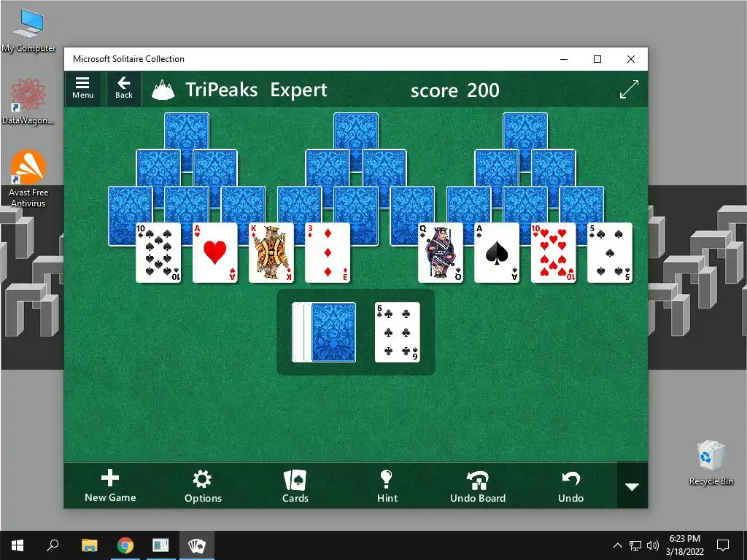Select the Avast Free Antivirus shortcut
747x560 pixels.
[x=28, y=179]
